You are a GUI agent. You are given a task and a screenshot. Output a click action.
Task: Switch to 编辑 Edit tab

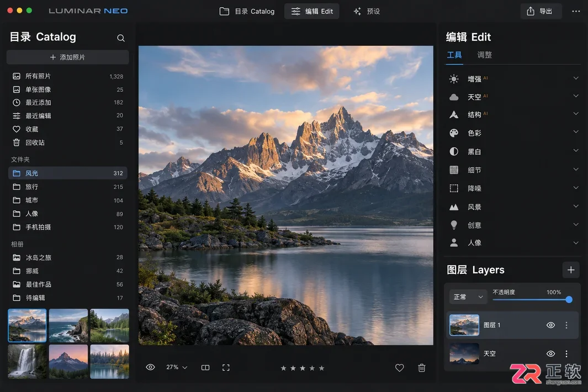311,11
